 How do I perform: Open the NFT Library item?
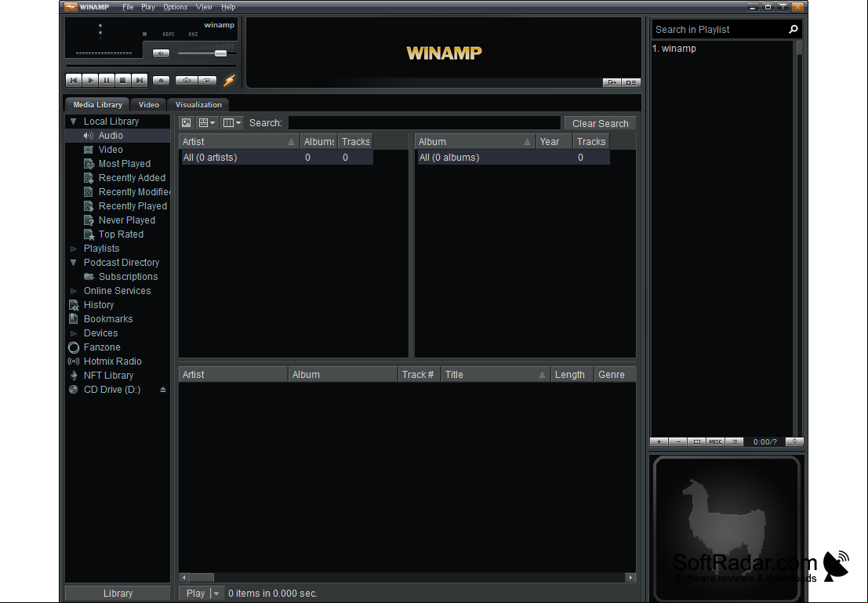(108, 376)
